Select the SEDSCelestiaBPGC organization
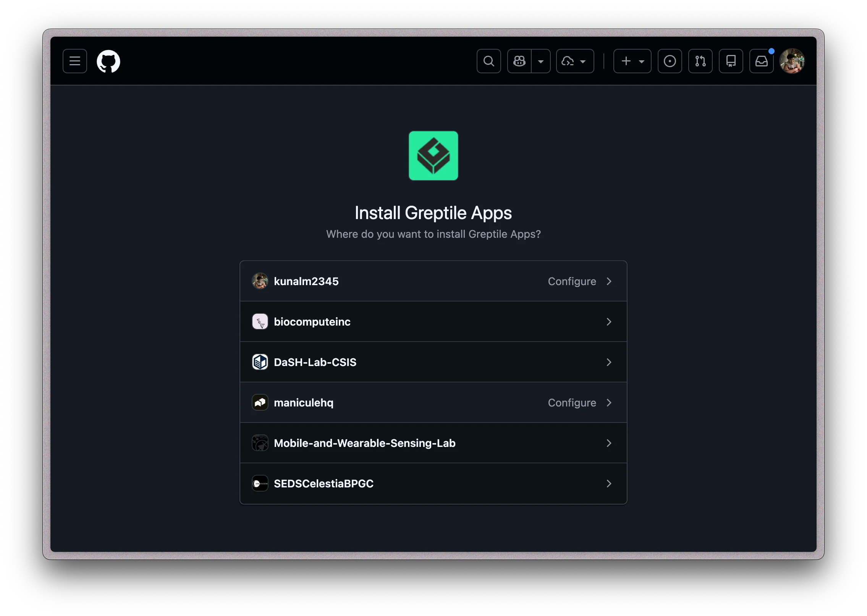This screenshot has height=616, width=867. (x=433, y=484)
